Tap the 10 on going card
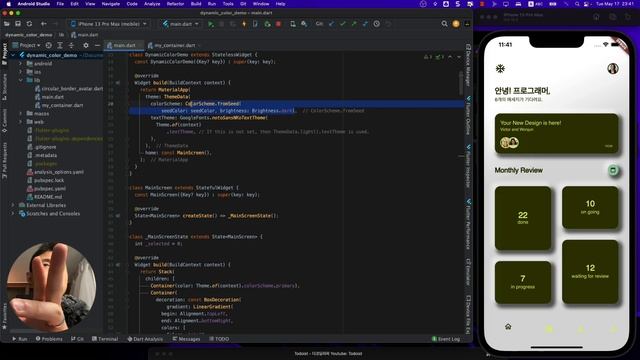The width and height of the screenshot is (640, 360). pos(590,207)
